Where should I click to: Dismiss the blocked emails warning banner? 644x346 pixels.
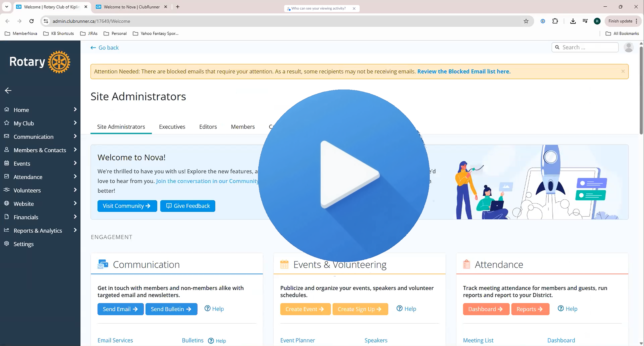pyautogui.click(x=623, y=71)
